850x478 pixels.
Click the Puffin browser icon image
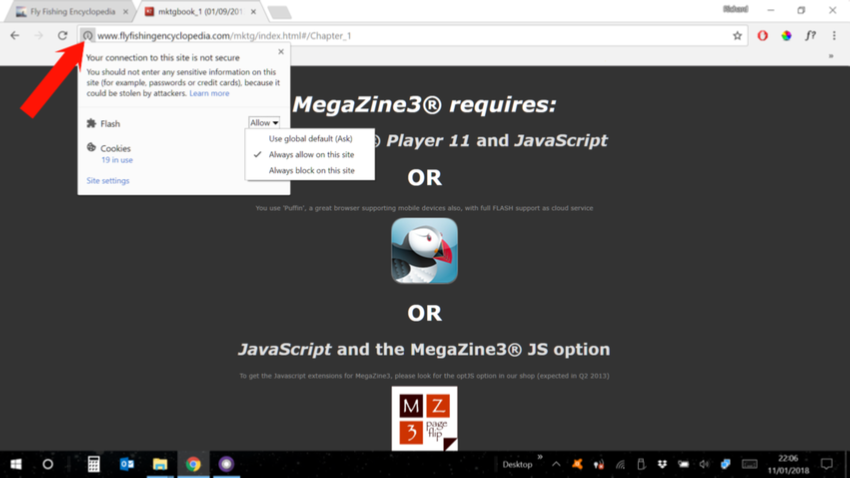click(424, 250)
